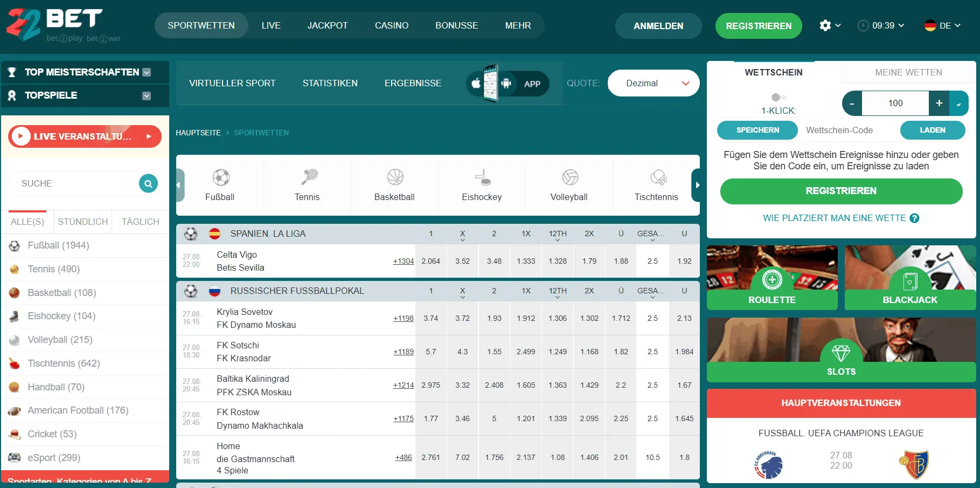Switch to the MEINE WETTEN tab
Screen dimensions: 980x488
point(908,72)
